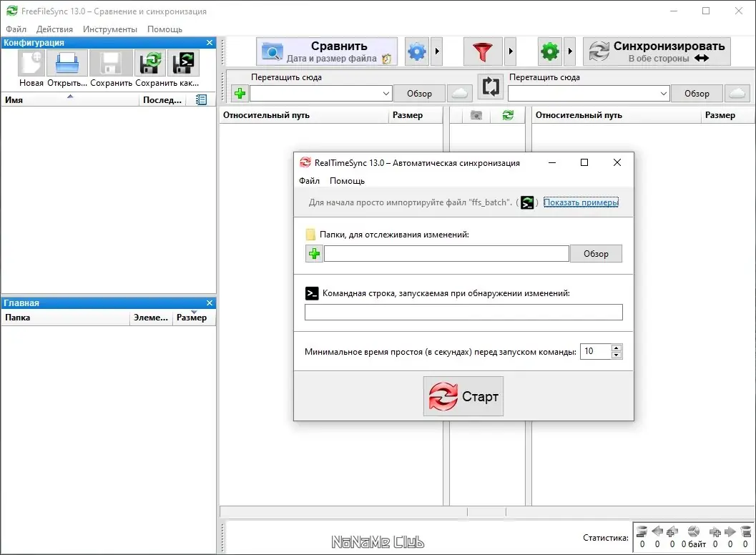Click the configuration list options icon
Viewport: 756px width, 555px height.
tap(201, 100)
